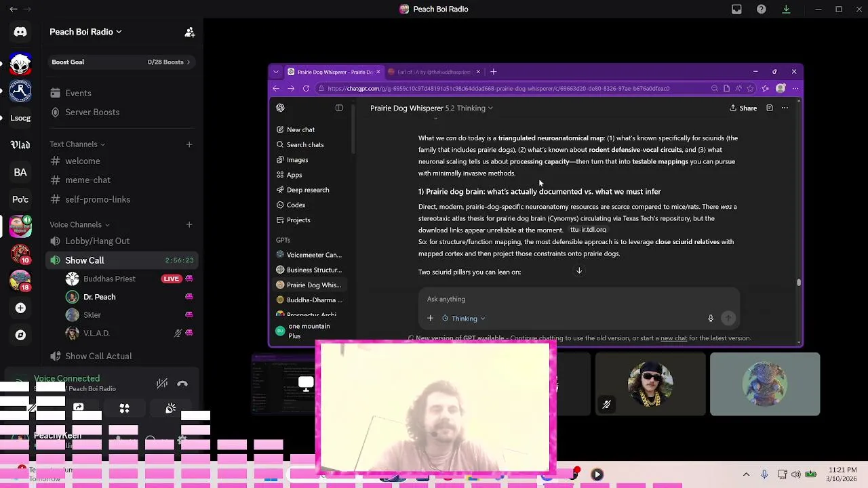Open Lsocg server in server list

tap(20, 118)
